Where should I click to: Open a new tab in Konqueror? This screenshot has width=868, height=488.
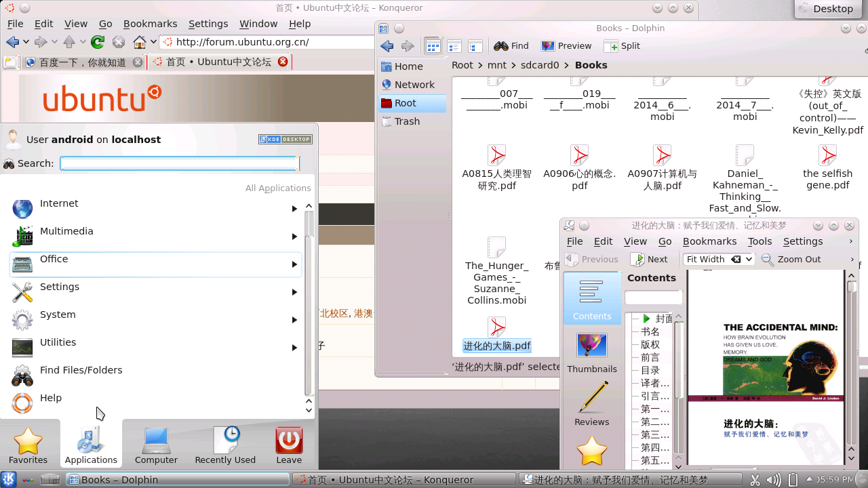point(10,62)
